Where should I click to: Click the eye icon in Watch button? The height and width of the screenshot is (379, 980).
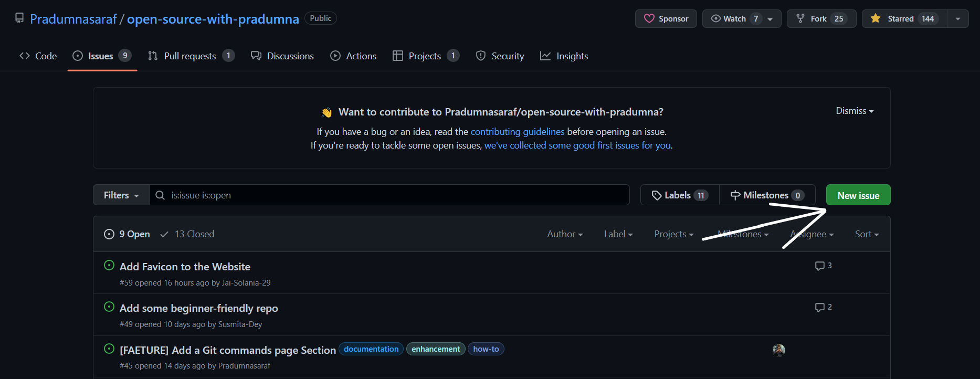tap(715, 18)
